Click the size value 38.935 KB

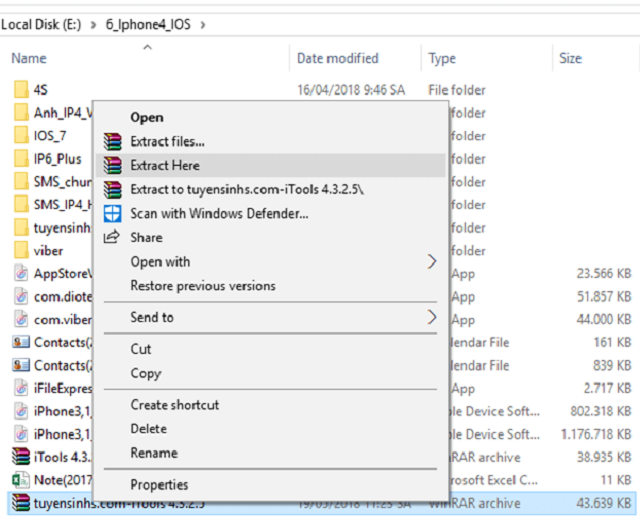tap(604, 457)
